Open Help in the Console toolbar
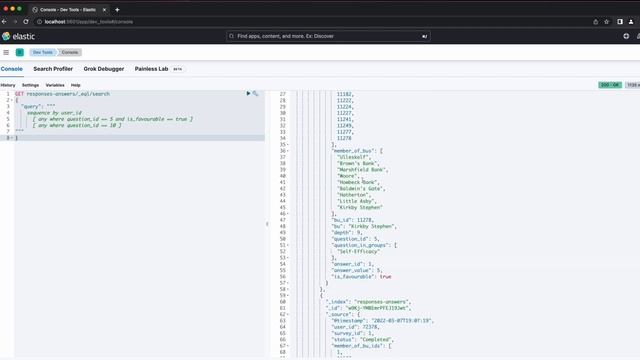640x360 pixels. tap(76, 85)
